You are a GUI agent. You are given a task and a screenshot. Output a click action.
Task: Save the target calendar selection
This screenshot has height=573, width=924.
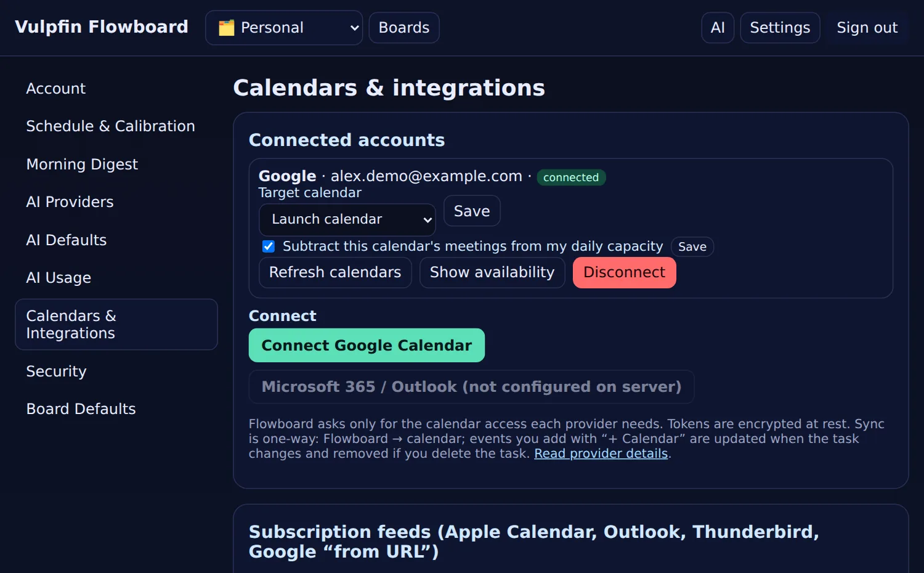(472, 211)
